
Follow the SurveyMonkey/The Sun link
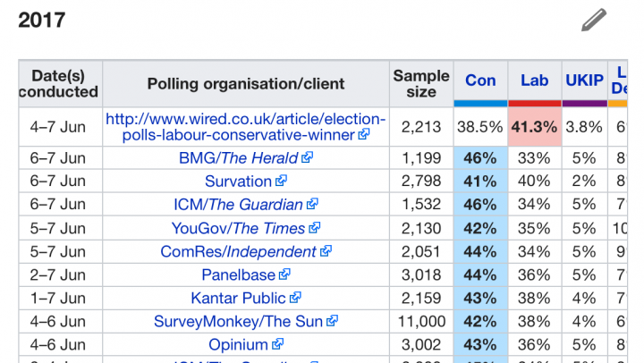[239, 321]
